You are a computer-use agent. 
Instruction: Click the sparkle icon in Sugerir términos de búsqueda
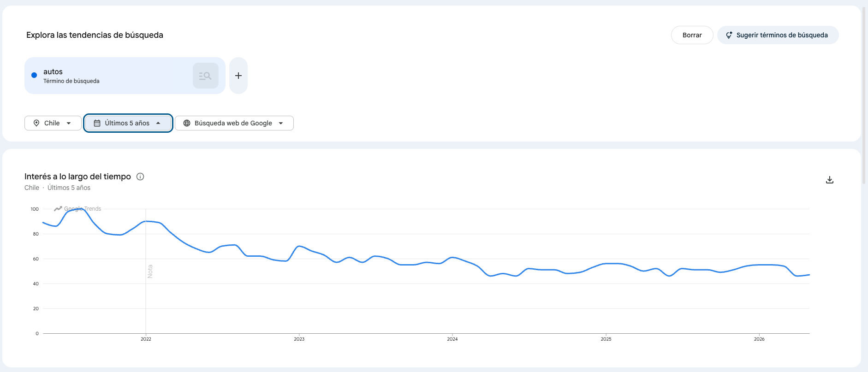tap(729, 35)
